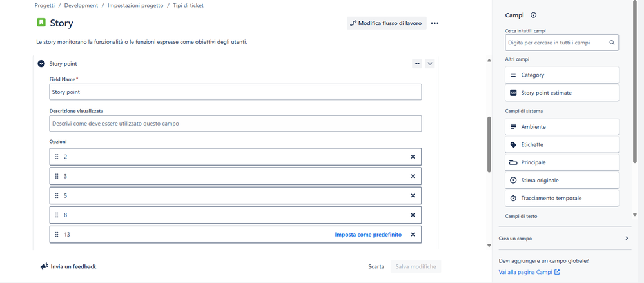Screen dimensions: 644x283
Task: Toggle the Story point section chevron dropdown
Action: point(429,64)
